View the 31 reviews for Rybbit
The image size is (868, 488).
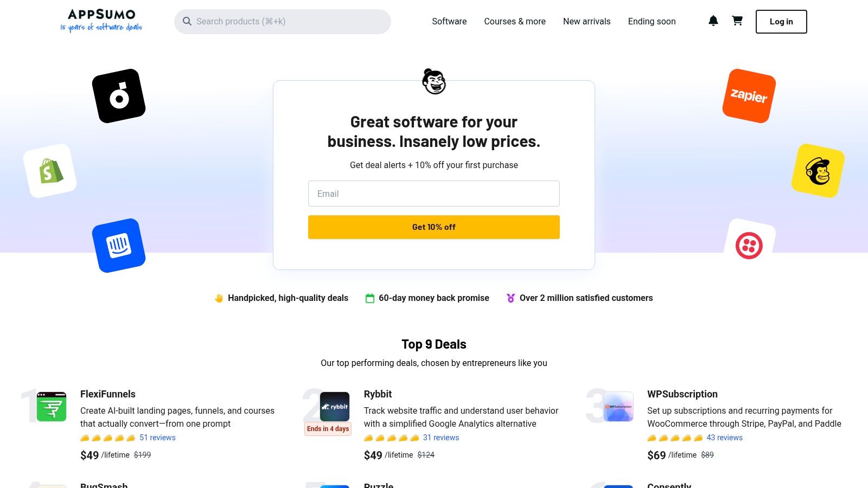tap(441, 437)
